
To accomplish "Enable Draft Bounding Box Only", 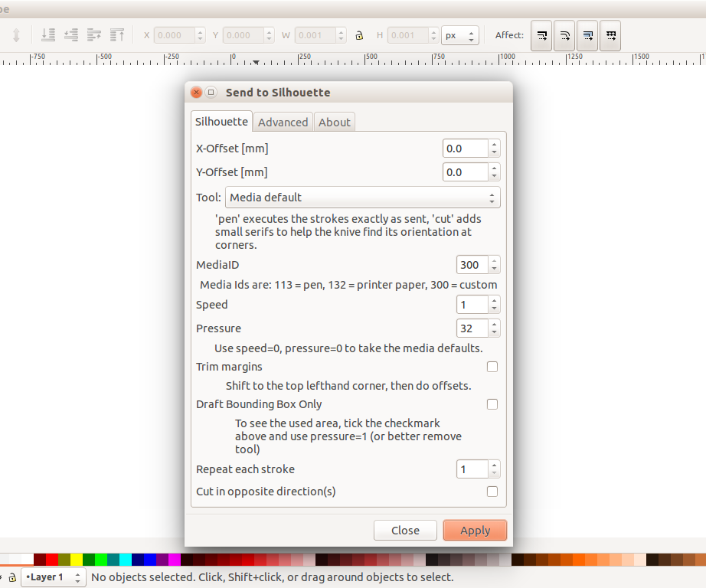I will pos(492,403).
